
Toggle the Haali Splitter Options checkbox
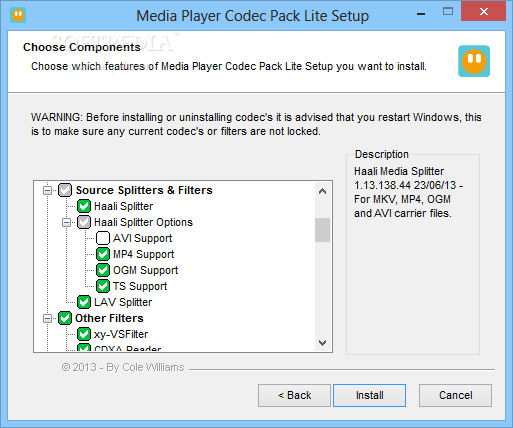tap(84, 222)
